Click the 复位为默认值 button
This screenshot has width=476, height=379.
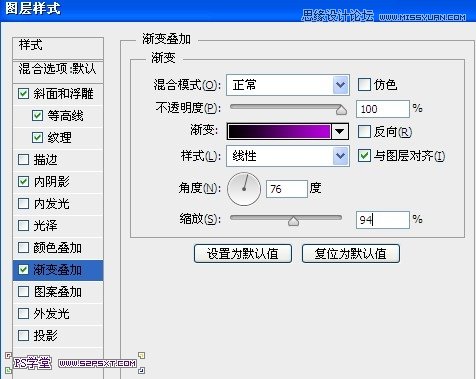point(351,254)
